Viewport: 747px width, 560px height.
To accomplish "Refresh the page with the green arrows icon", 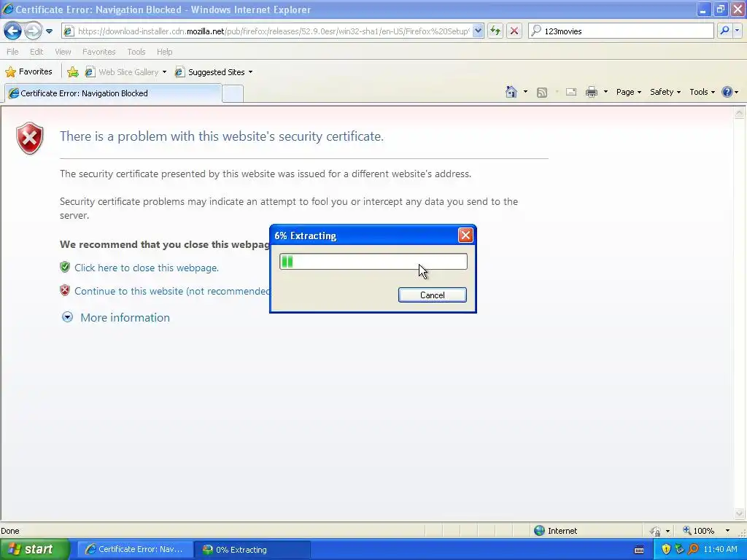I will coord(495,31).
